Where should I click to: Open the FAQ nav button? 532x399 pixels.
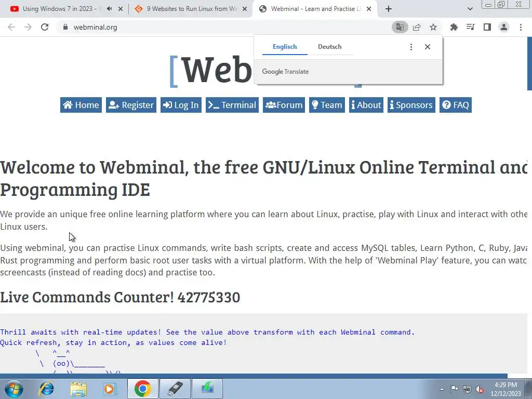[x=455, y=105]
